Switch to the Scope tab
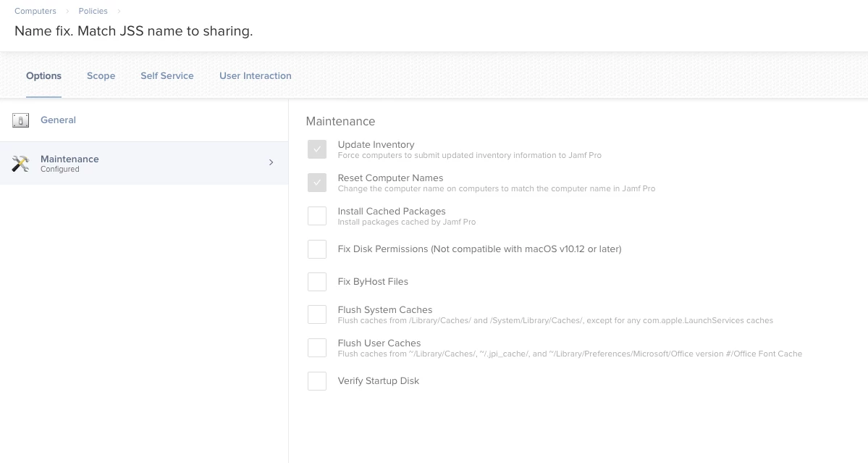The width and height of the screenshot is (868, 463). (101, 76)
